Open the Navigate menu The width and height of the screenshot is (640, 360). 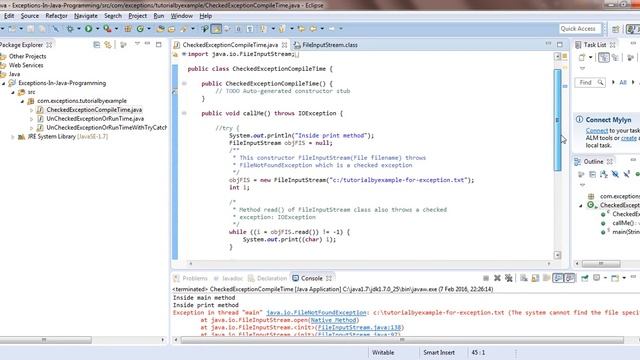coord(86,16)
